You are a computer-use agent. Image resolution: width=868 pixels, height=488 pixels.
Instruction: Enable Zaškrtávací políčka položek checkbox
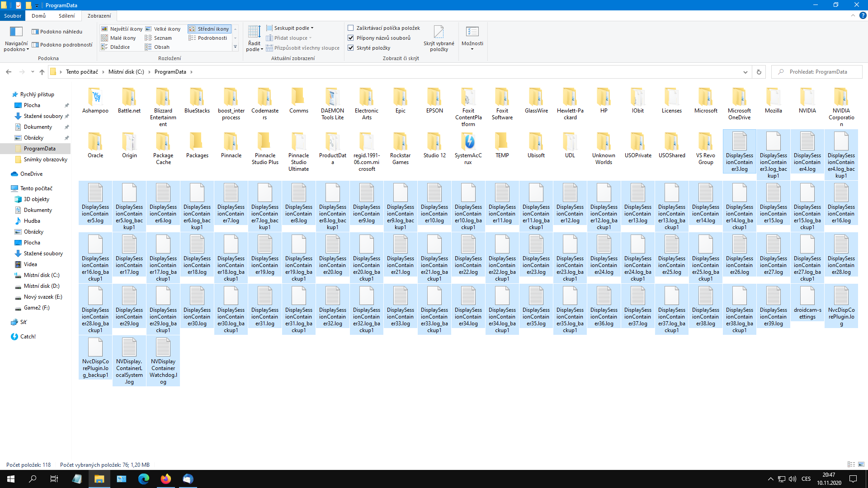tap(350, 28)
